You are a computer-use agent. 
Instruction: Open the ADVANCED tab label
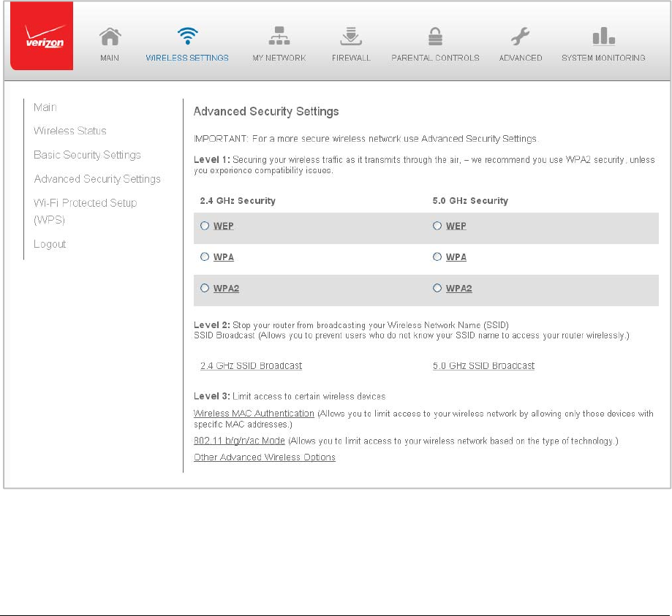click(521, 58)
